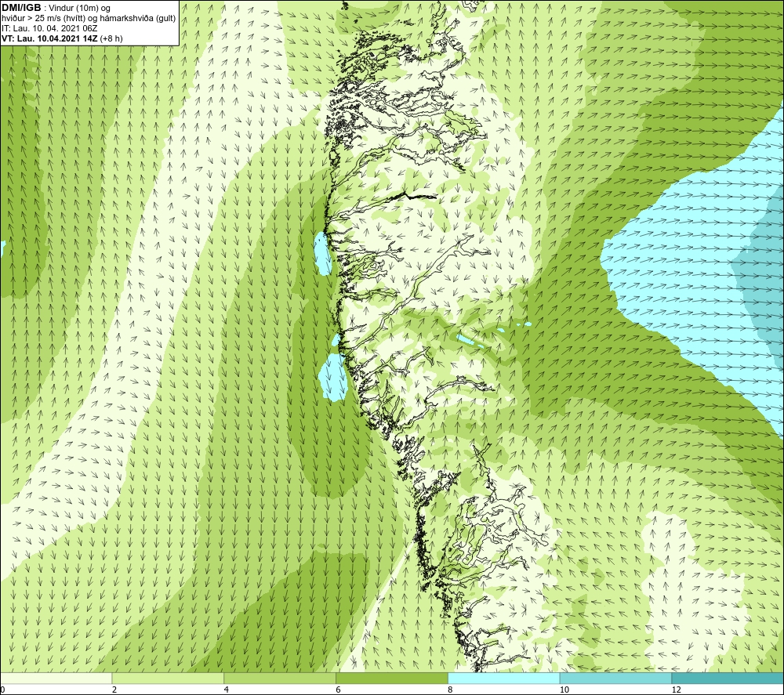Click the 6–8 m/s dark green legend color
This screenshot has height=695, width=784.
click(392, 678)
